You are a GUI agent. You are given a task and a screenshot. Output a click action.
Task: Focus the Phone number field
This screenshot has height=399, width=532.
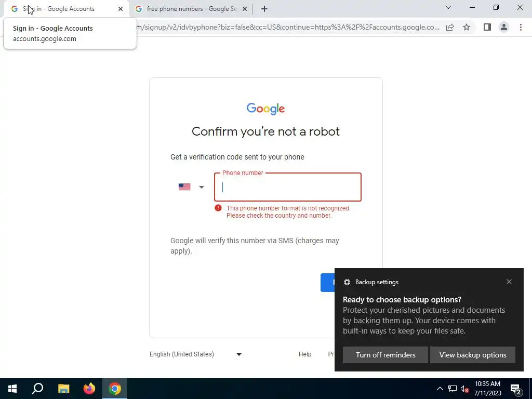pyautogui.click(x=288, y=187)
